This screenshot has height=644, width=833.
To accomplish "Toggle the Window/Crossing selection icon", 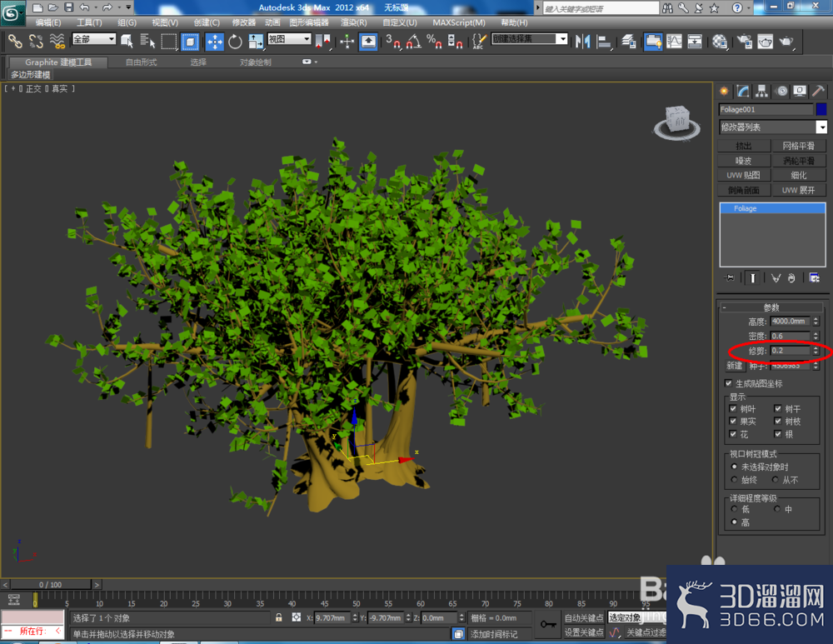I will pos(190,41).
